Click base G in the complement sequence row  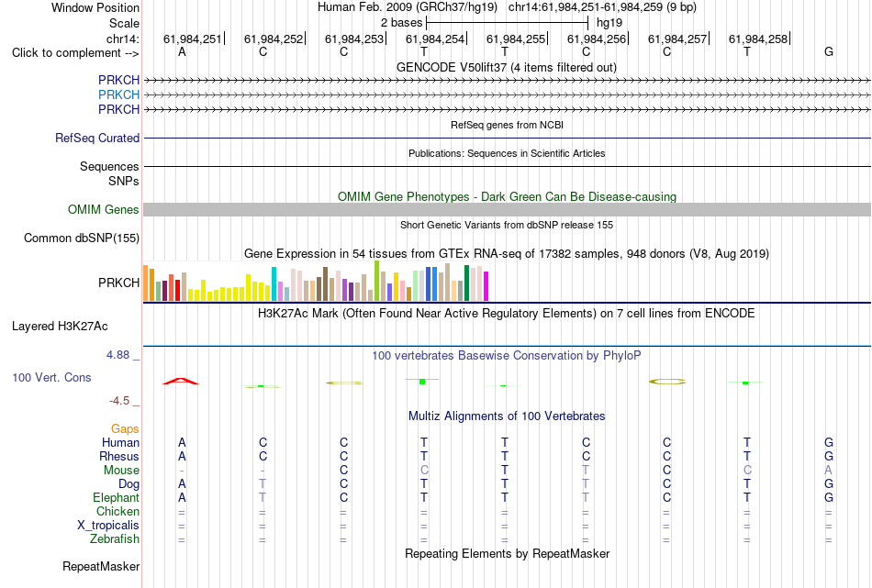click(x=829, y=51)
